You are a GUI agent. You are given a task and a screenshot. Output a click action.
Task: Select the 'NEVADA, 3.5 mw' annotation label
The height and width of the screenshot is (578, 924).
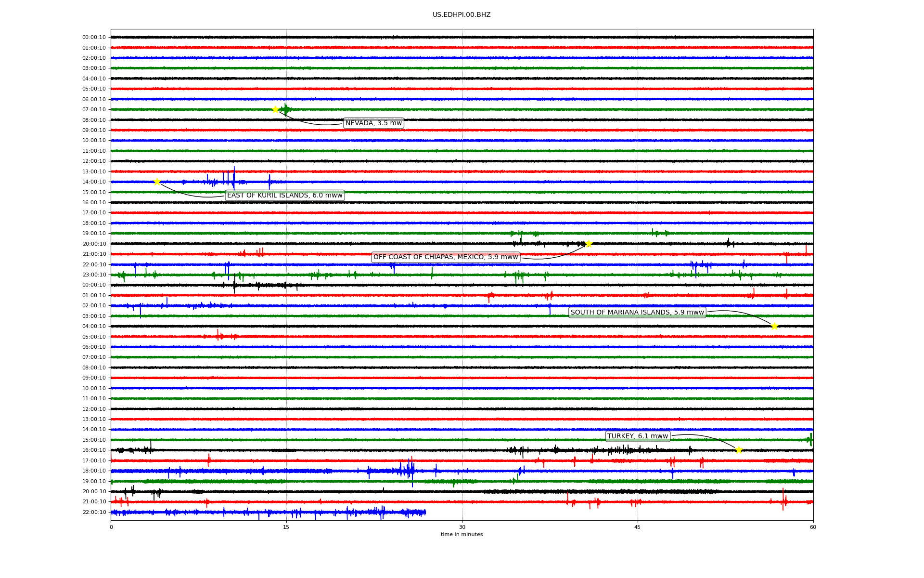tap(373, 123)
